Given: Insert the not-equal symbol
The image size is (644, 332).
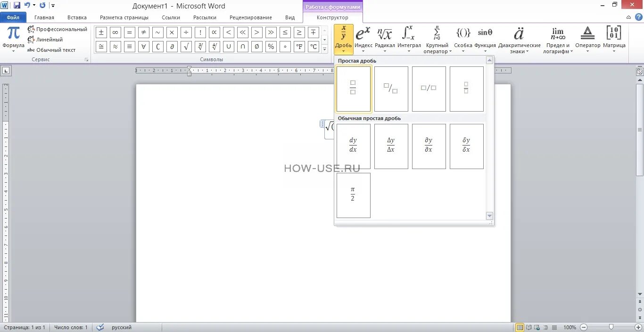Looking at the screenshot, I should click(x=143, y=32).
